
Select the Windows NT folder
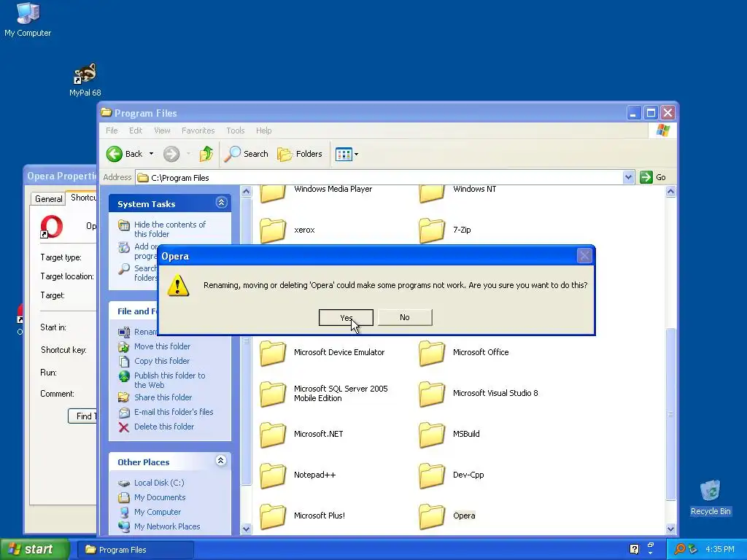432,193
